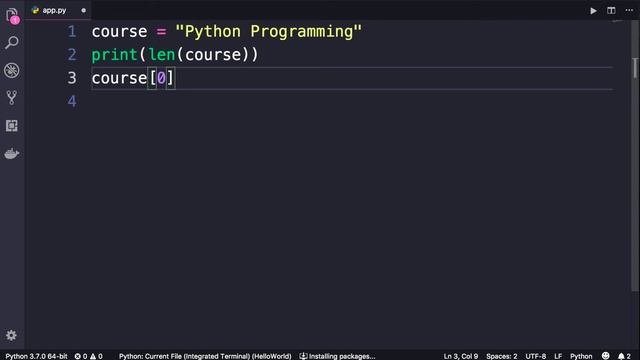
Task: Change language mode Python
Action: tap(581, 356)
